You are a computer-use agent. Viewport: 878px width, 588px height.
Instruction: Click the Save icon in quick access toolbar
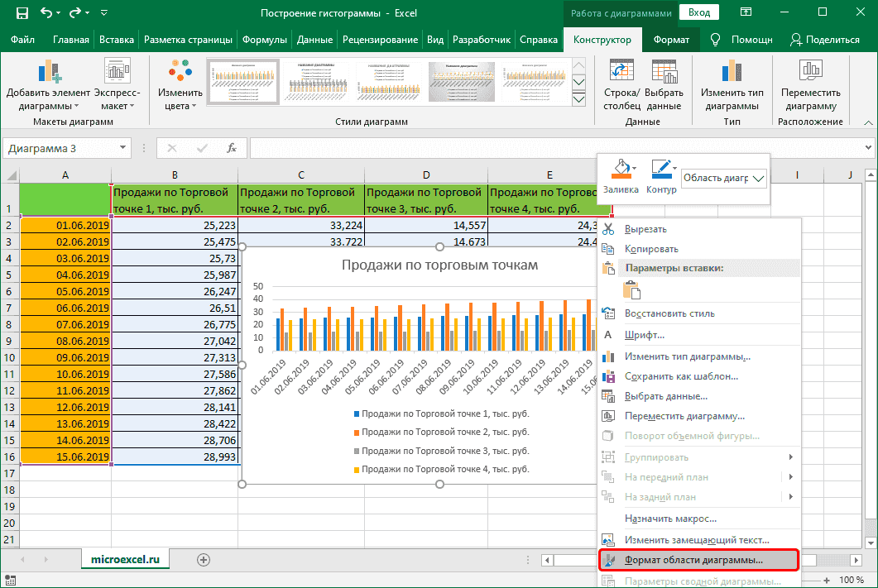tap(21, 13)
